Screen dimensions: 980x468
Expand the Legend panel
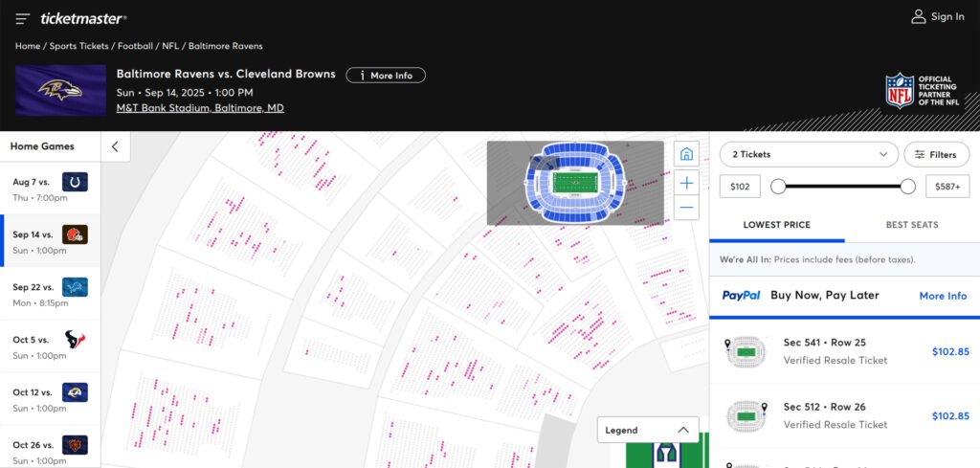(x=648, y=430)
